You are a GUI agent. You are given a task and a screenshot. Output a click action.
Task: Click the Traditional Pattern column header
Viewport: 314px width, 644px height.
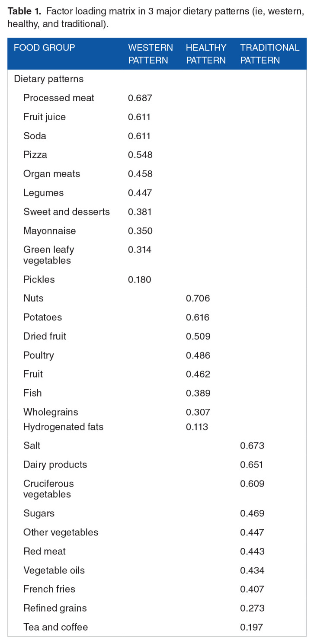coord(270,54)
